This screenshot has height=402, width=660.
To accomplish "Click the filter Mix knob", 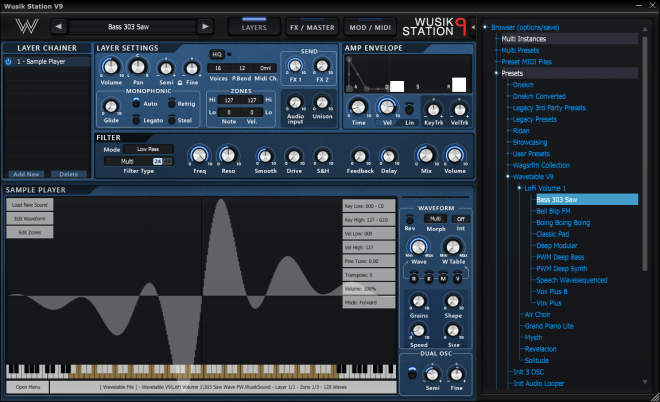I will pyautogui.click(x=426, y=155).
